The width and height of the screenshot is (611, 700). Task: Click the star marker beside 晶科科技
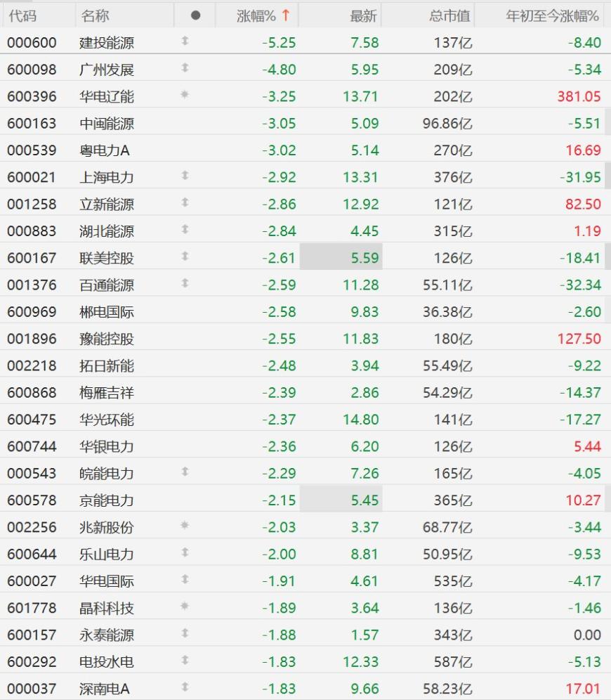[185, 607]
